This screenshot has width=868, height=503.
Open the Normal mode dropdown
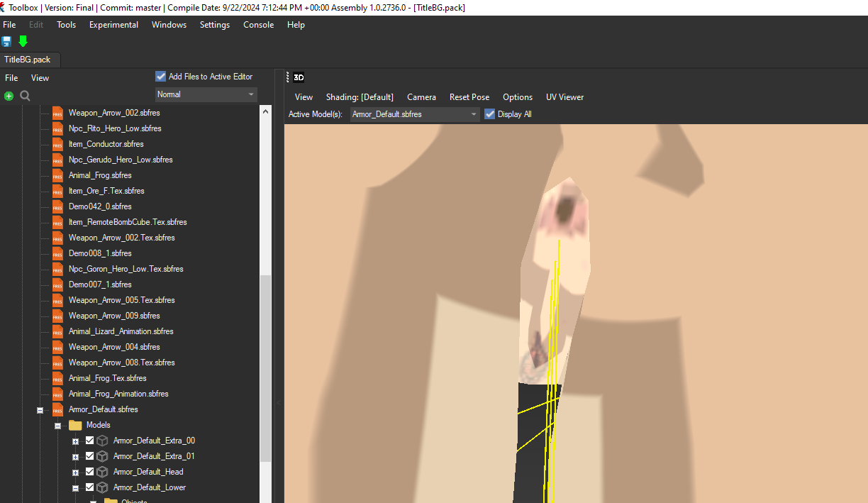206,94
